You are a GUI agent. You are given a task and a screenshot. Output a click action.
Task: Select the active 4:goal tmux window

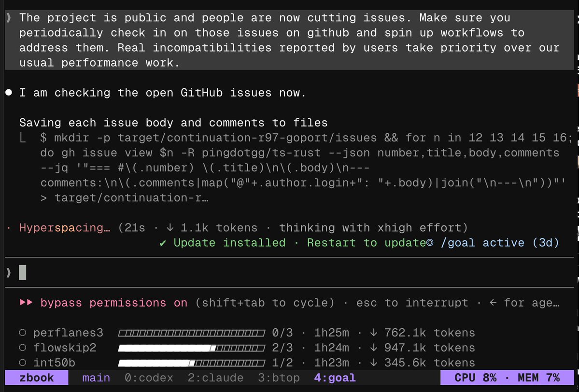pyautogui.click(x=335, y=378)
